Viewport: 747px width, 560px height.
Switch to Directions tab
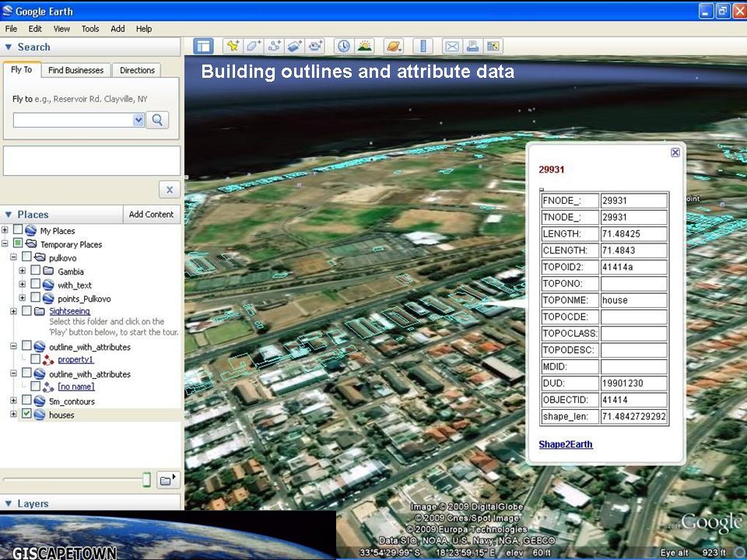[x=137, y=70]
